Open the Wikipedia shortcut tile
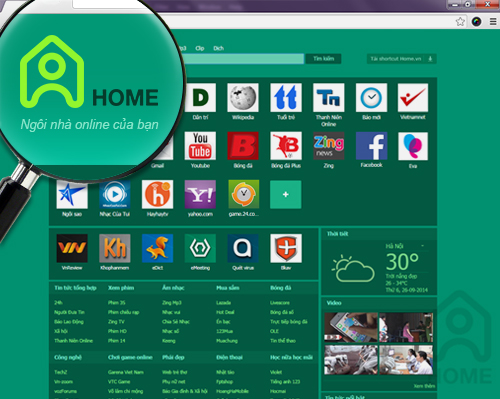The image size is (500, 399). [x=243, y=97]
